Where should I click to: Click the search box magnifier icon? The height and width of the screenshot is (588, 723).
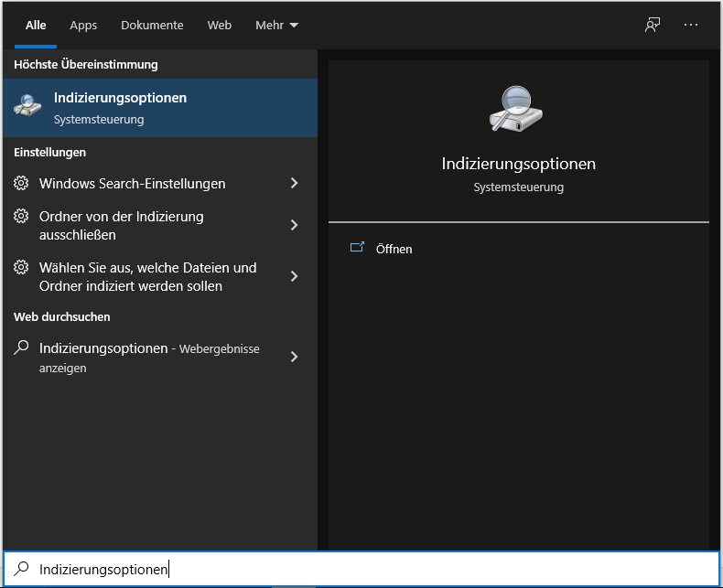[21, 569]
